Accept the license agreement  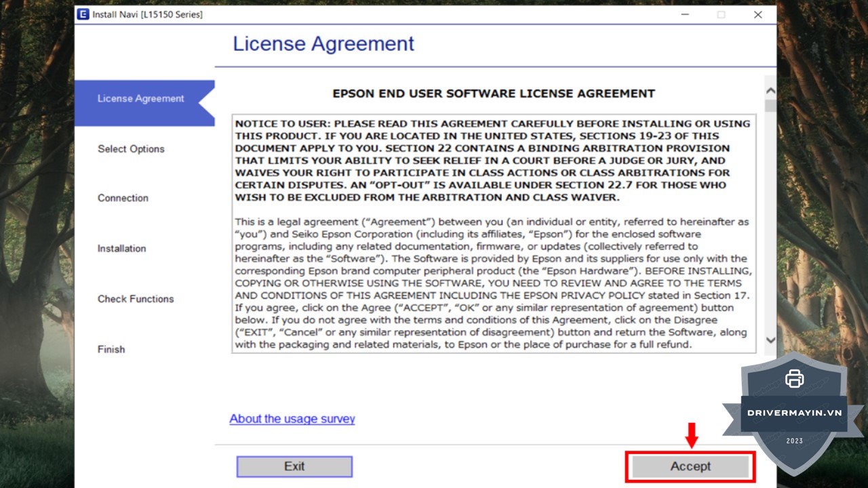coord(690,466)
